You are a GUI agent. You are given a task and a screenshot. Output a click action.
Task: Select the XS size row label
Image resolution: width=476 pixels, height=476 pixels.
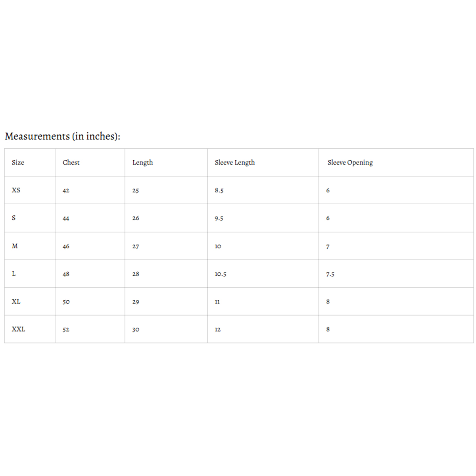(x=16, y=190)
